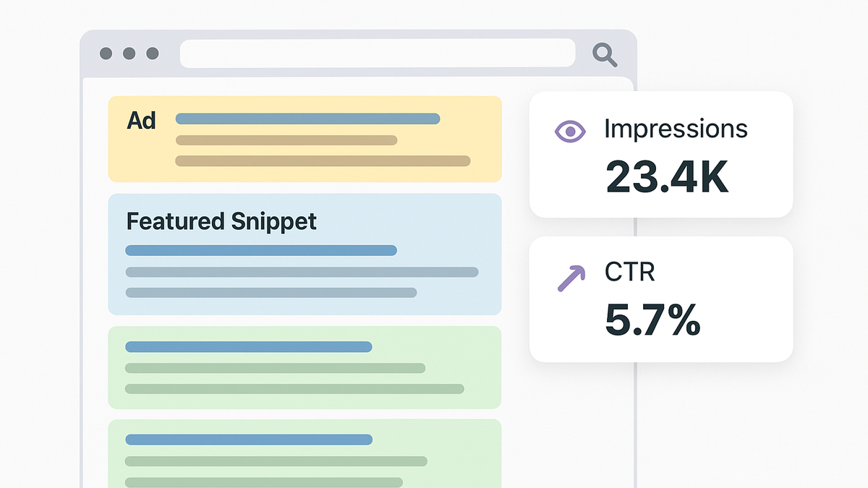The width and height of the screenshot is (868, 488).
Task: Click the Impressions label in the stats card
Action: coord(676,129)
